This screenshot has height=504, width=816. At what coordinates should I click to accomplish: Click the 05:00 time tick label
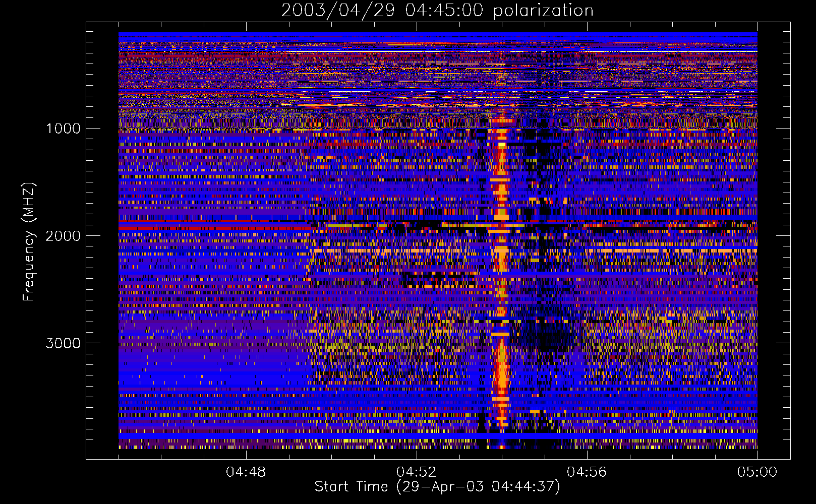pyautogui.click(x=757, y=472)
